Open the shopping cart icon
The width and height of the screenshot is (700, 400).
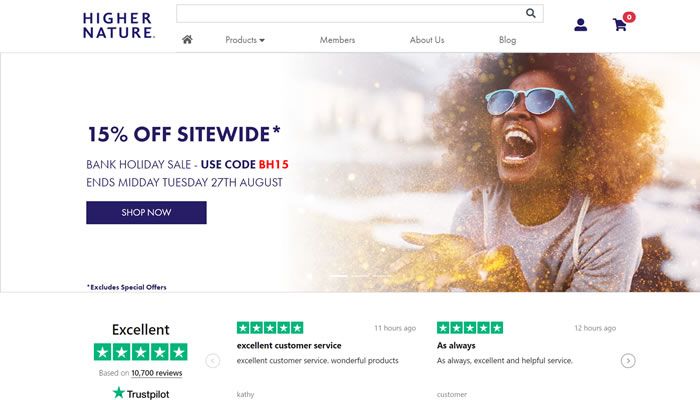[620, 25]
